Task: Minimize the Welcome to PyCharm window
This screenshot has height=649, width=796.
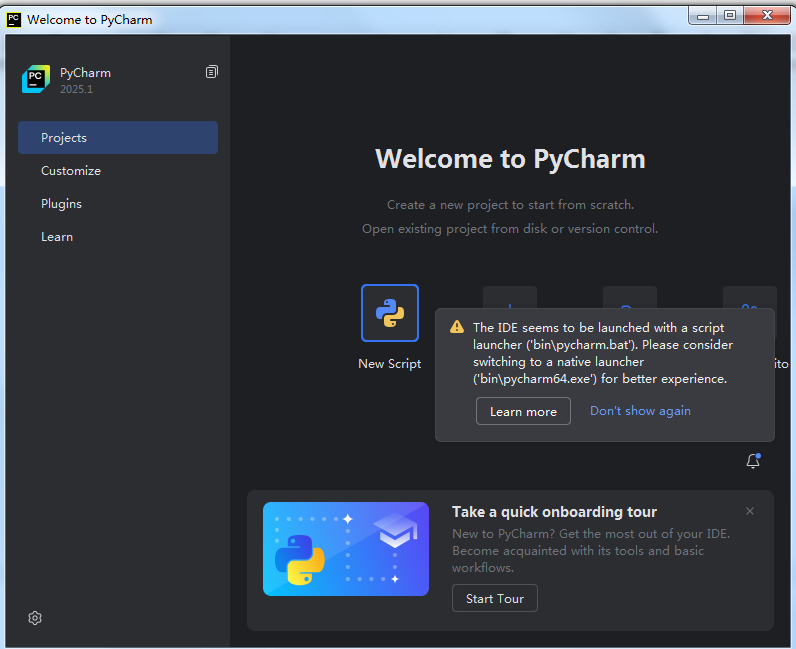Action: (703, 16)
